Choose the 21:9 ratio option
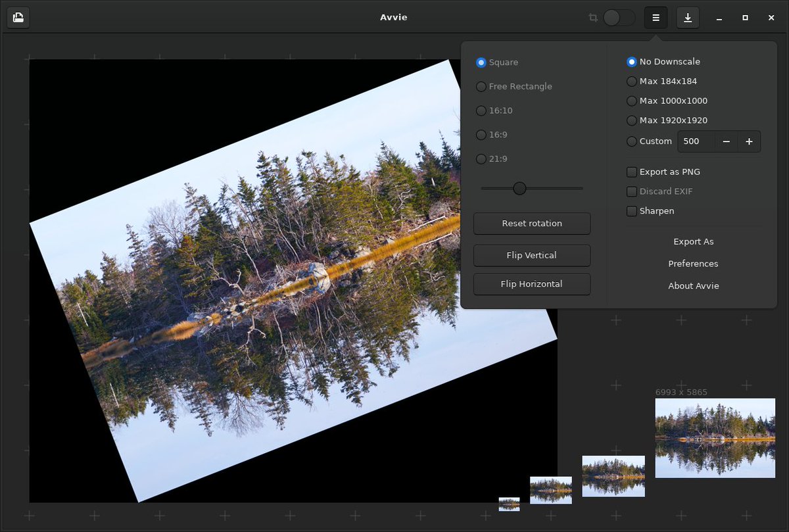 pos(492,158)
